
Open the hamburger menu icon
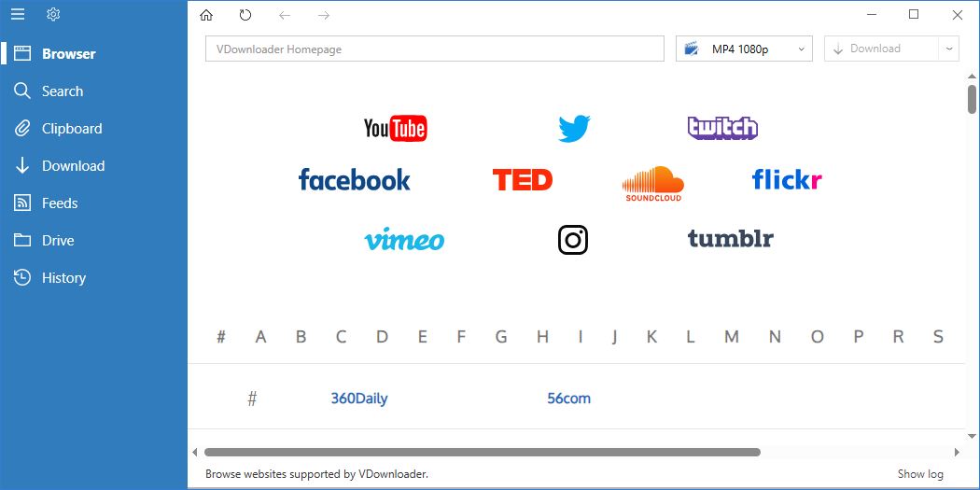pos(18,14)
